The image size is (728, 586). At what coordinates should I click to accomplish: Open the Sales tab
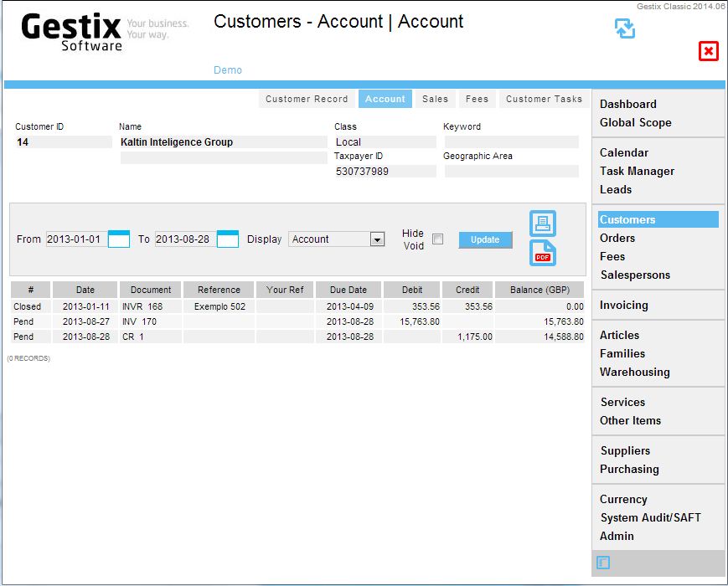(x=435, y=99)
